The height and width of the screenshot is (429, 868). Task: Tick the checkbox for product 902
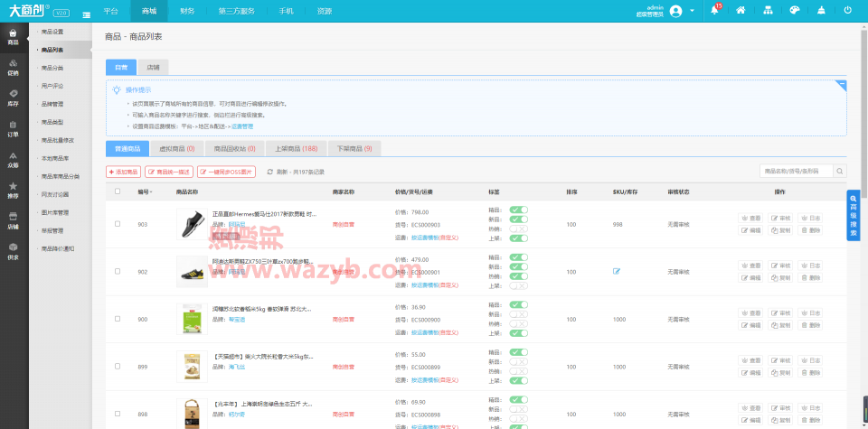(x=118, y=272)
